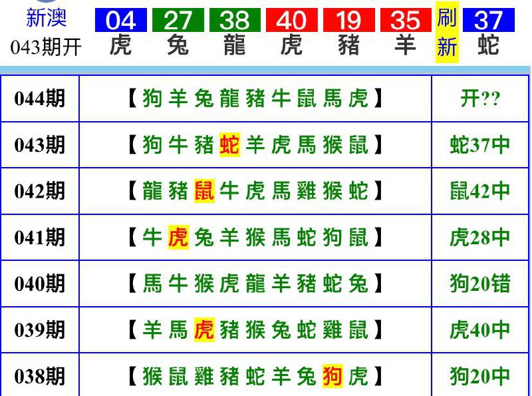Viewport: 532px width, 396px height.
Task: Click highlighted 虎 in 041期 row
Action: (x=178, y=237)
